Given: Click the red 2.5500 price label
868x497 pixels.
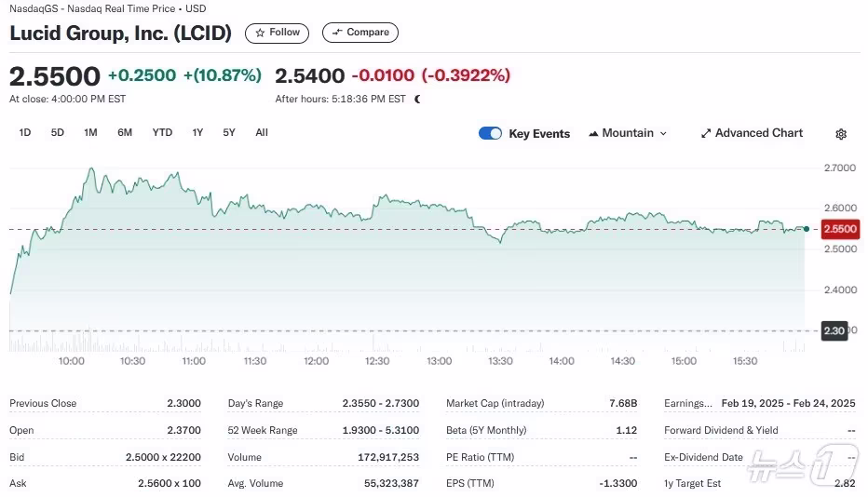Looking at the screenshot, I should tap(840, 229).
